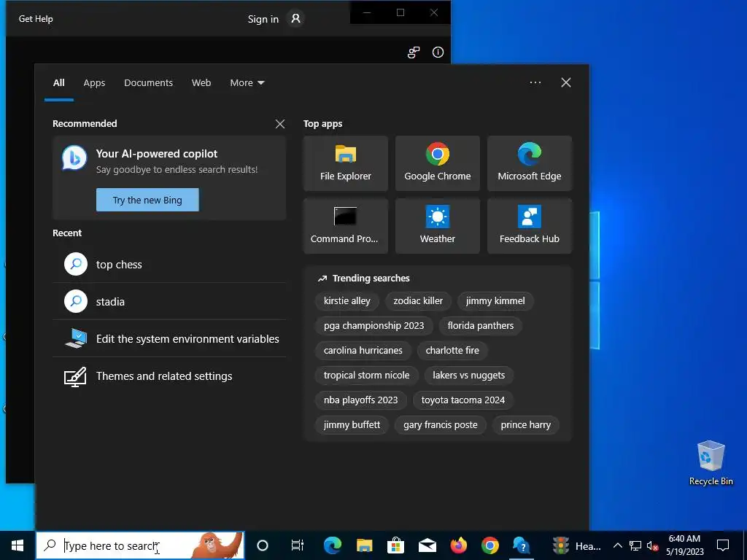Viewport: 747px width, 560px height.
Task: Open the notification center icon
Action: coord(723,545)
